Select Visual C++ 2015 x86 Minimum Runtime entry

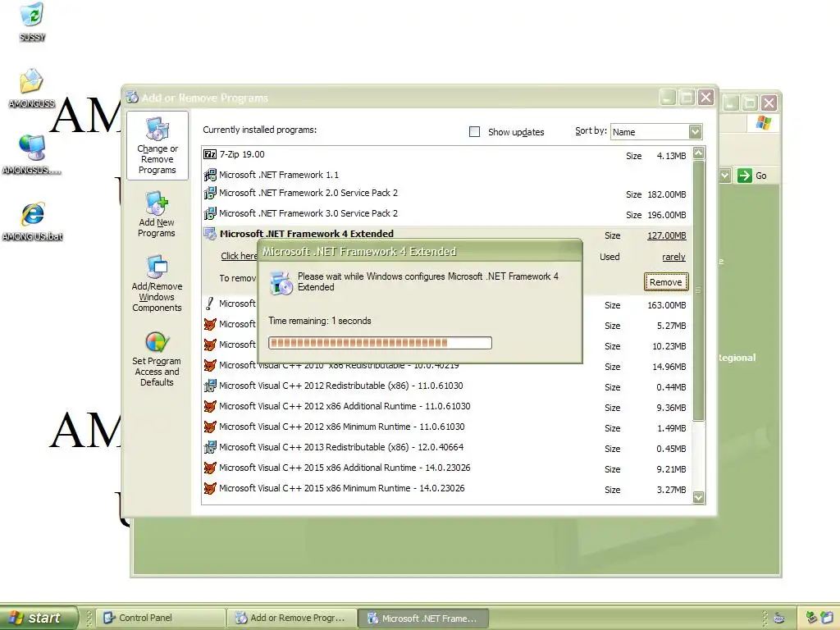(447, 489)
